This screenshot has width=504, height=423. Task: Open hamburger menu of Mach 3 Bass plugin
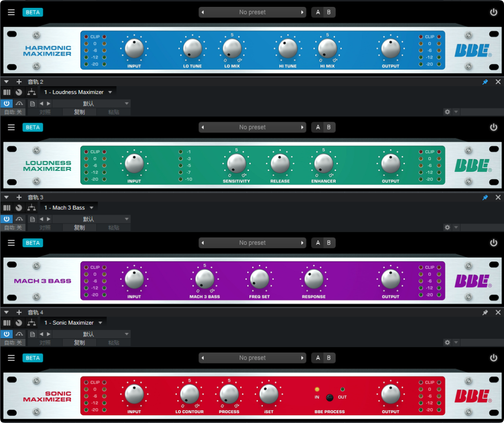pyautogui.click(x=11, y=243)
